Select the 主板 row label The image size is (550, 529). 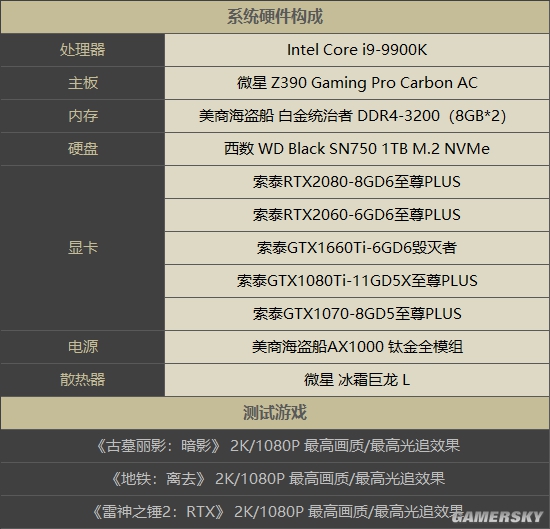pos(83,83)
